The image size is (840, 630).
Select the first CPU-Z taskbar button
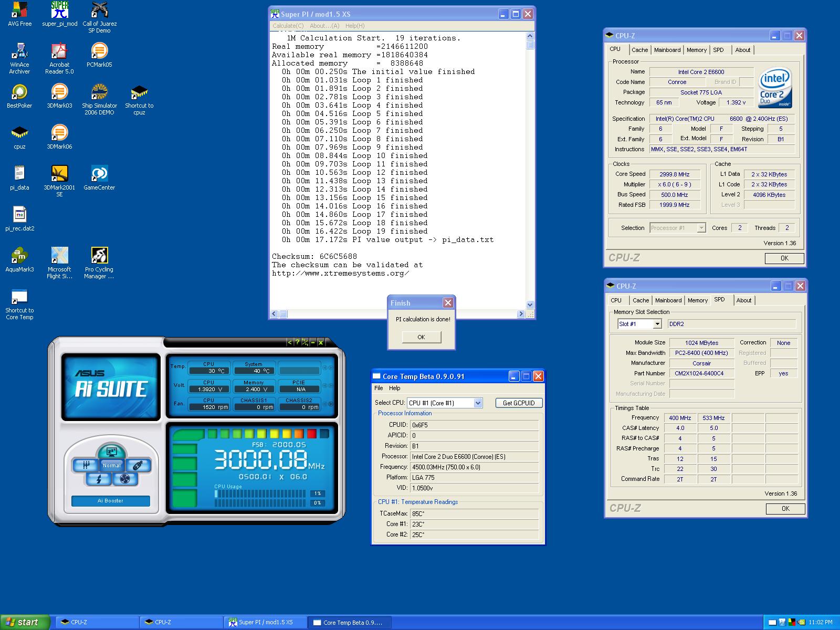coord(97,623)
